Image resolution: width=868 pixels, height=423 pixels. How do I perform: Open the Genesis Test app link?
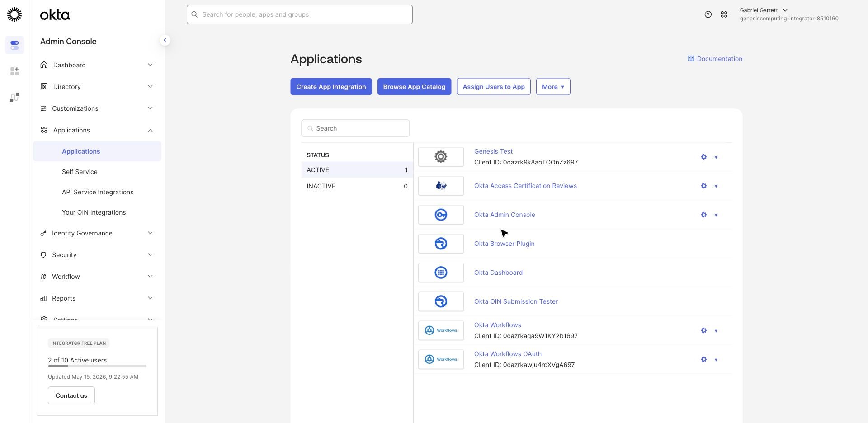pos(493,151)
